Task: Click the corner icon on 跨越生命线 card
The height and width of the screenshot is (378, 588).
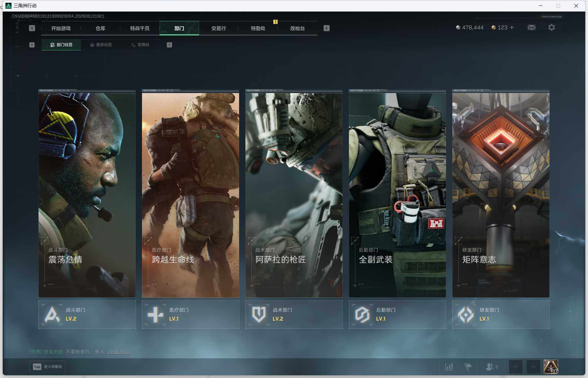Action: point(148,241)
